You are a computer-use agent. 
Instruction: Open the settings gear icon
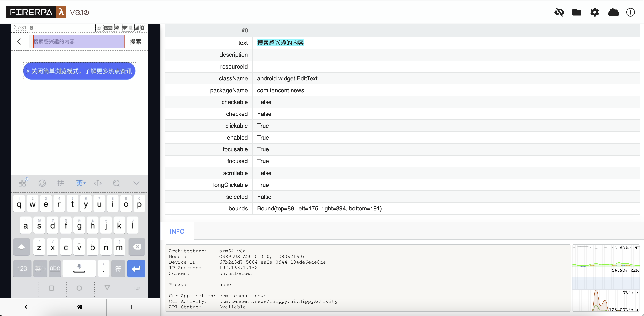pos(594,12)
